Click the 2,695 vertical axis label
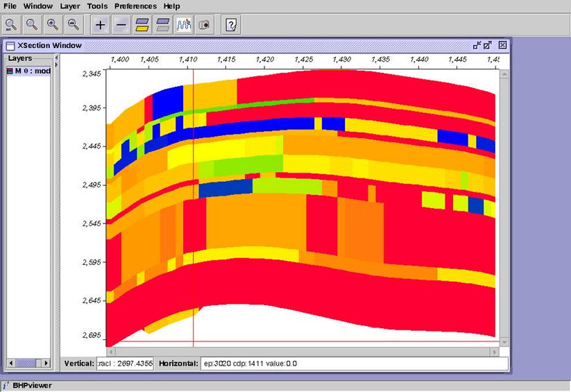This screenshot has width=571, height=392. [x=92, y=335]
